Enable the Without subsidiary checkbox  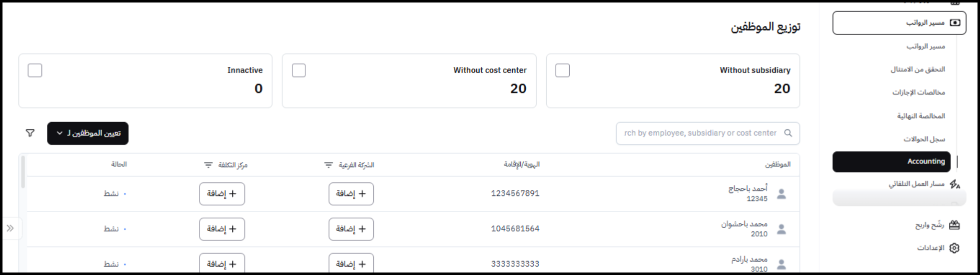click(x=563, y=70)
